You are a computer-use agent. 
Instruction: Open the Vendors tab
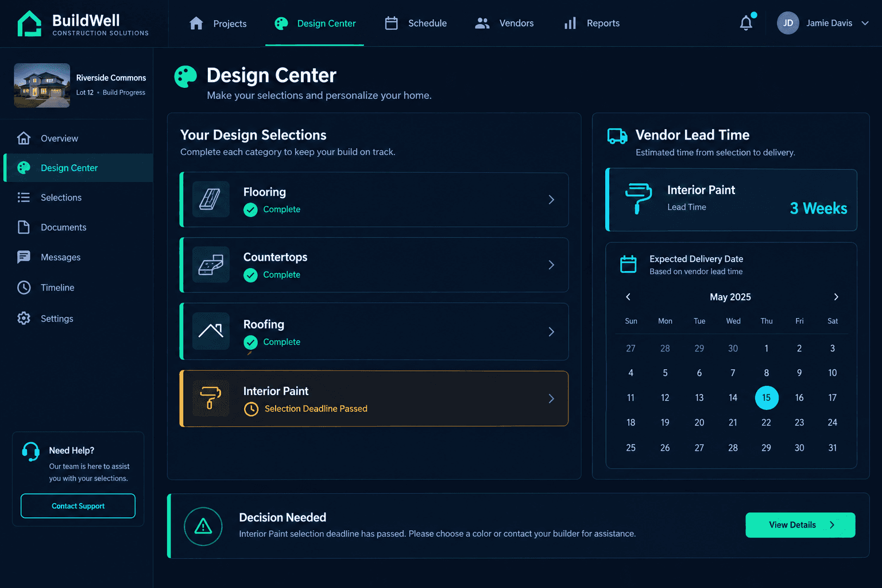click(x=504, y=24)
